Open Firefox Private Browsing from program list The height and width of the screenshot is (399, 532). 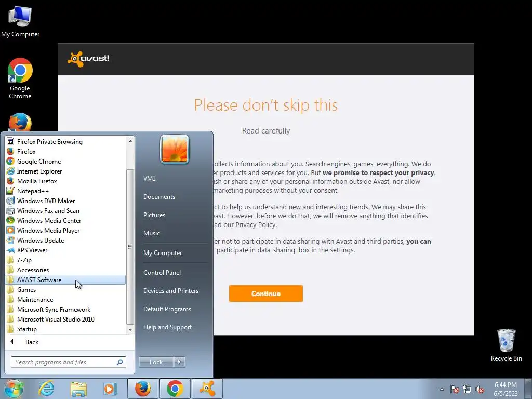[x=65, y=141]
